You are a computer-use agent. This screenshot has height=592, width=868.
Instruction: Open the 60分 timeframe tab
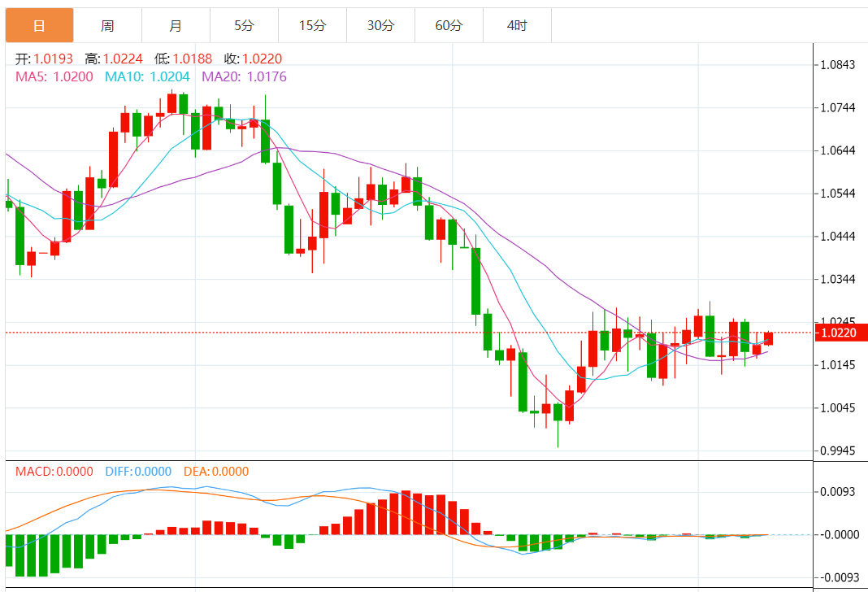coord(449,25)
